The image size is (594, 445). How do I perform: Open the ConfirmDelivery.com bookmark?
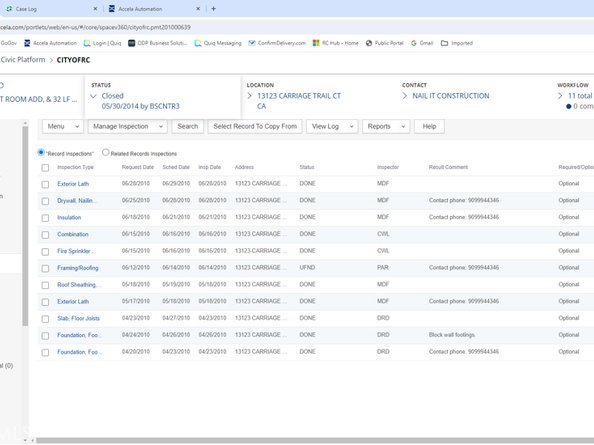pyautogui.click(x=277, y=43)
